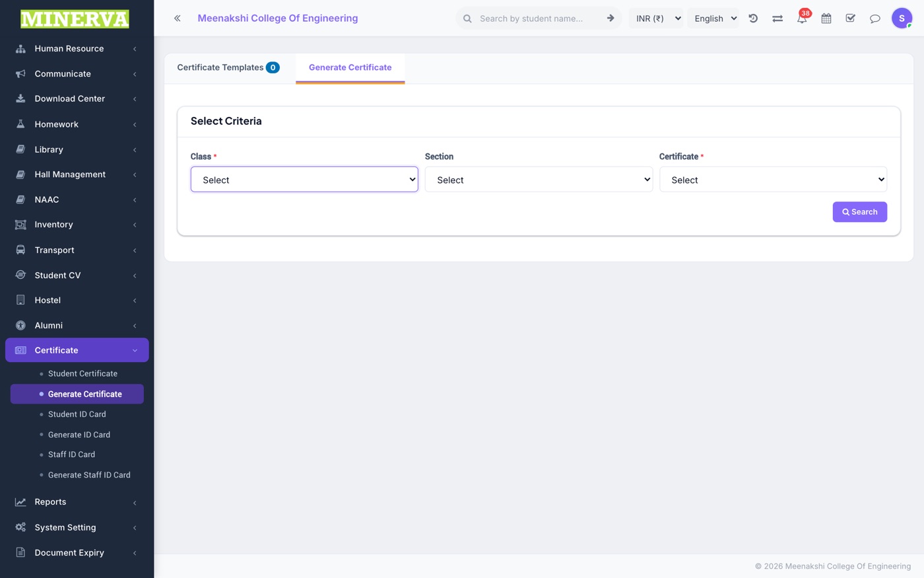Click Student CV icon
The height and width of the screenshot is (578, 924).
[x=20, y=275]
